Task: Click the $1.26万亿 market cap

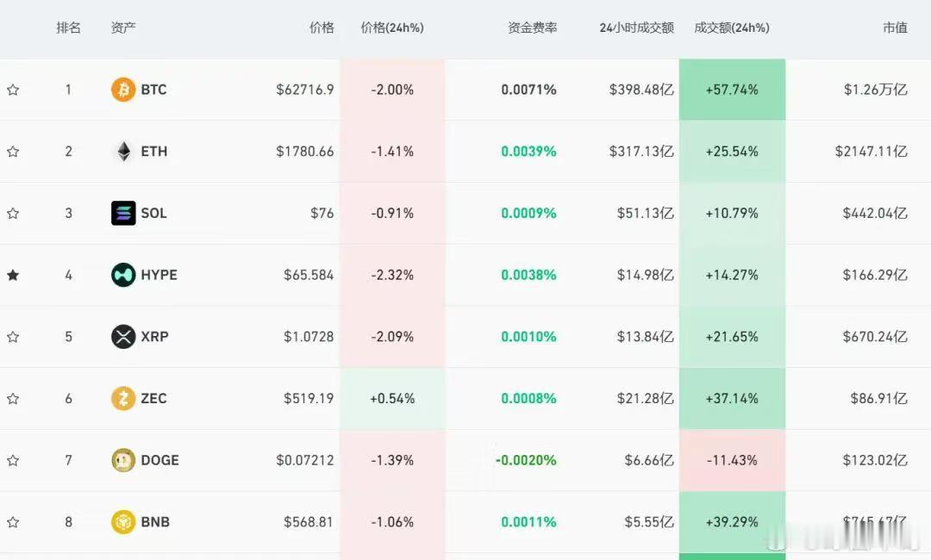Action: click(876, 90)
